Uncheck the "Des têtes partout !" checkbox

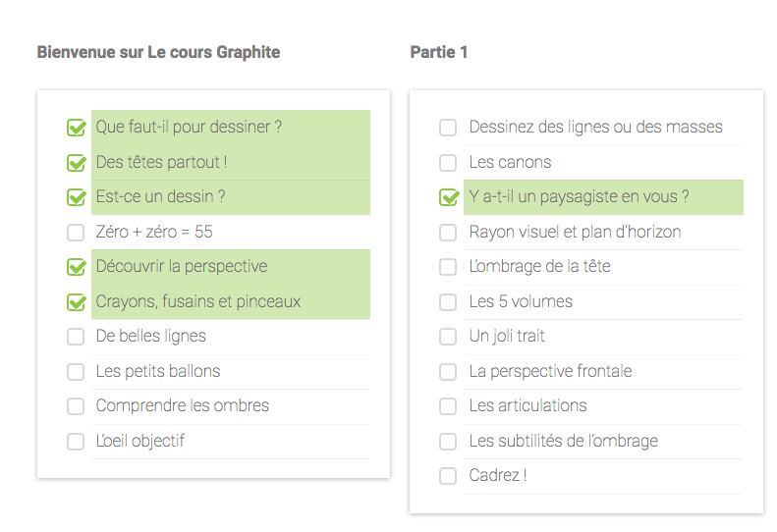pyautogui.click(x=76, y=163)
